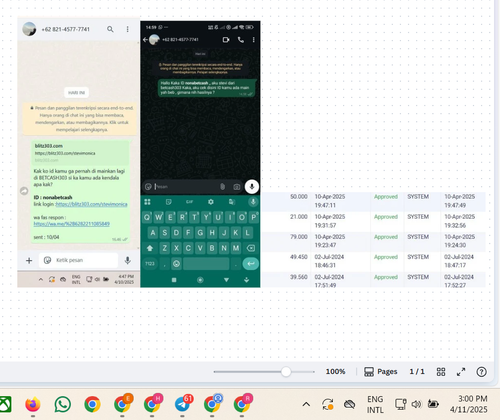Tap white voice message mic button
Screen dimensions: 500x420
click(x=252, y=187)
